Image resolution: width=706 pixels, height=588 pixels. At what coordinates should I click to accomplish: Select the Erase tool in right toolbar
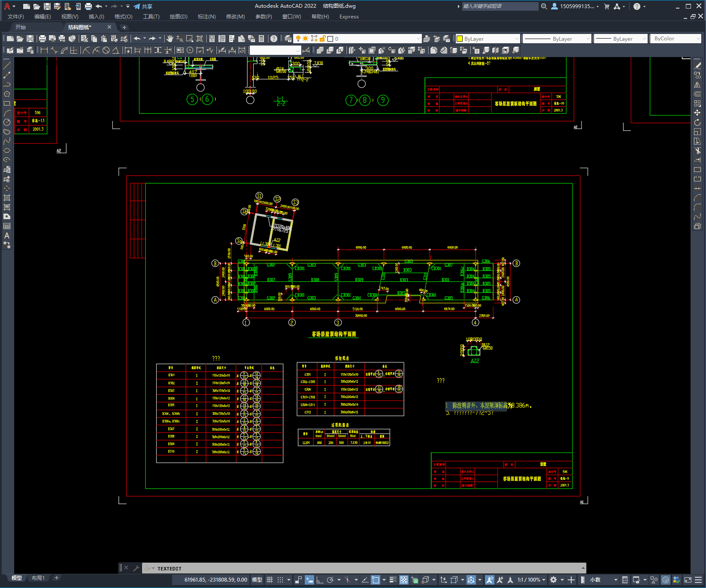pos(697,66)
